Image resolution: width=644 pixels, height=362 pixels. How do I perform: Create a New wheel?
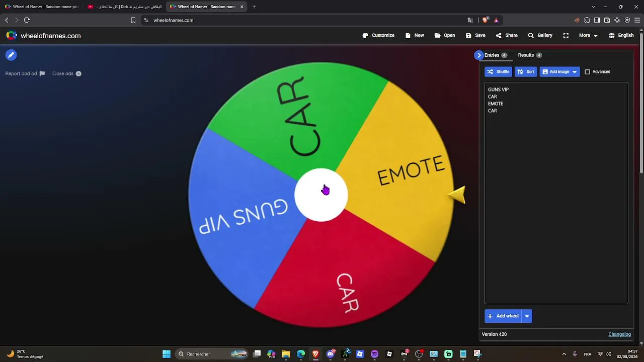(415, 36)
